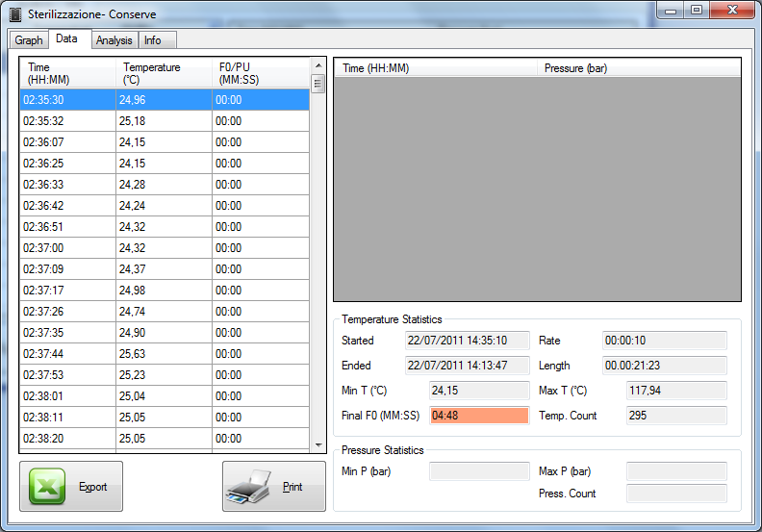Switch to the Graph tab
The height and width of the screenshot is (532, 762).
click(29, 40)
